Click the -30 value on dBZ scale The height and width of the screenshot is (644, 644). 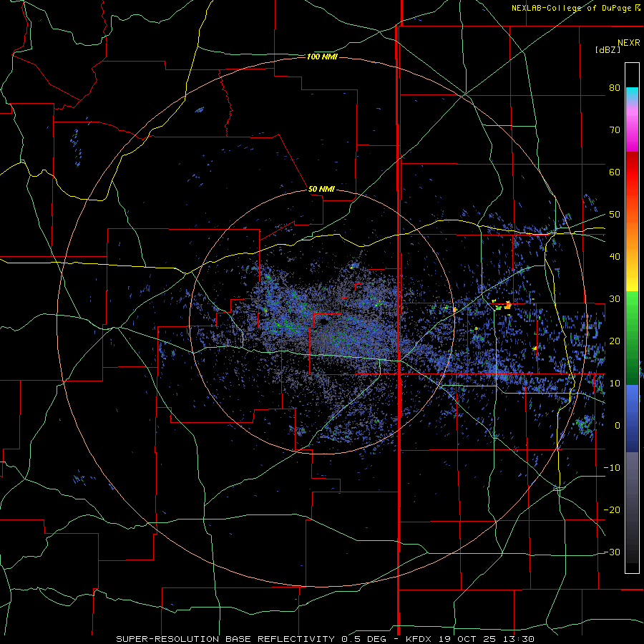coord(612,552)
